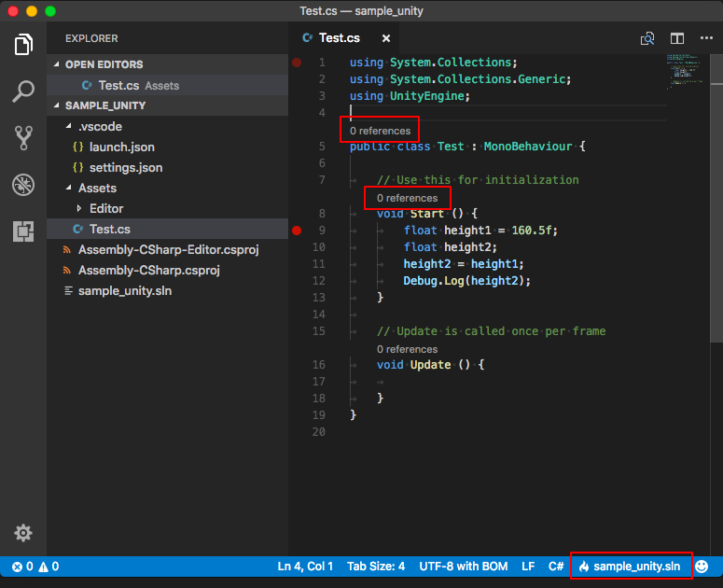
Task: Open launch.json in the explorer
Action: (121, 147)
